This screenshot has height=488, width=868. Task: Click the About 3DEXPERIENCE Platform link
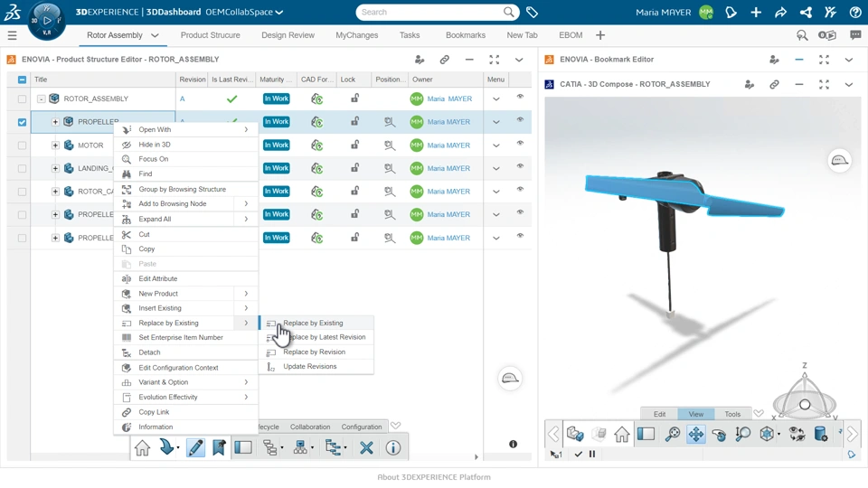pos(434,477)
